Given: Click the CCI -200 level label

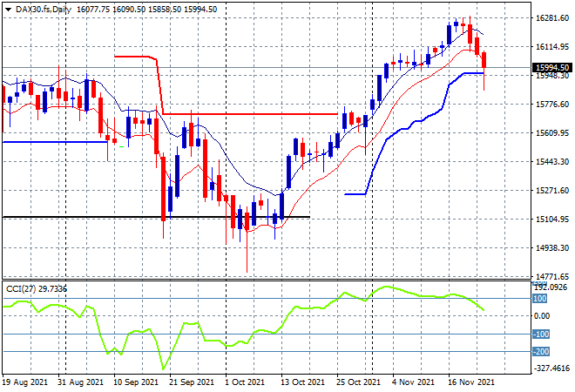Looking at the screenshot, I should coord(540,352).
